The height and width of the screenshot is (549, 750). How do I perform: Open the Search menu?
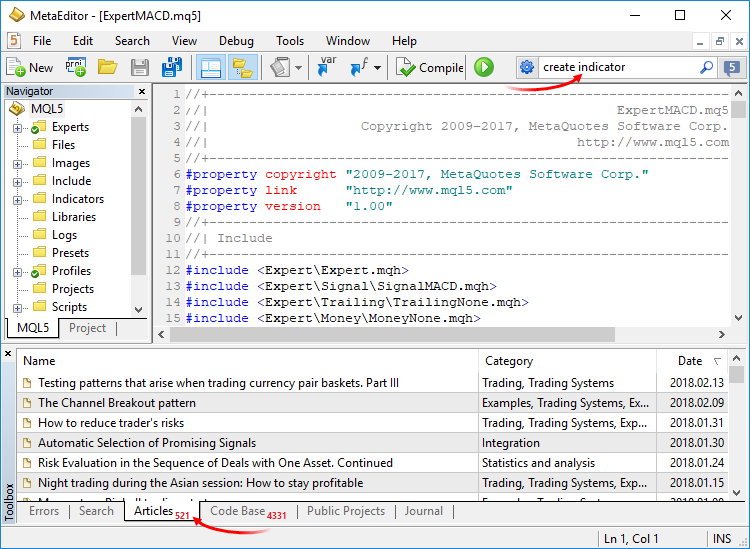pyautogui.click(x=132, y=41)
